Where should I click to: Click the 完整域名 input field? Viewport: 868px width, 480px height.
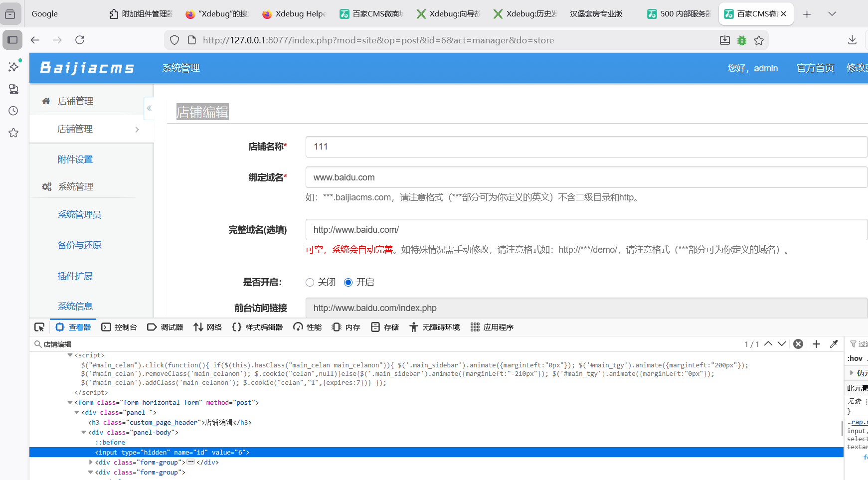(x=586, y=230)
